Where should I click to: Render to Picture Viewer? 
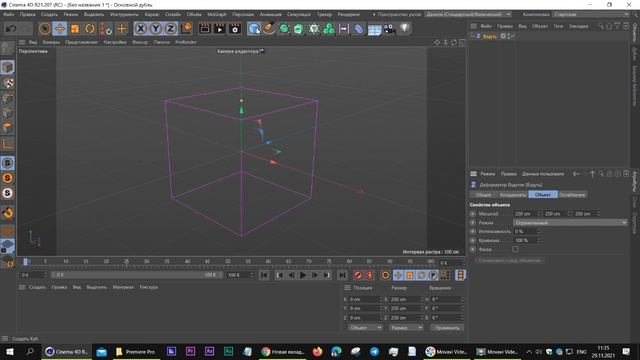(220, 29)
